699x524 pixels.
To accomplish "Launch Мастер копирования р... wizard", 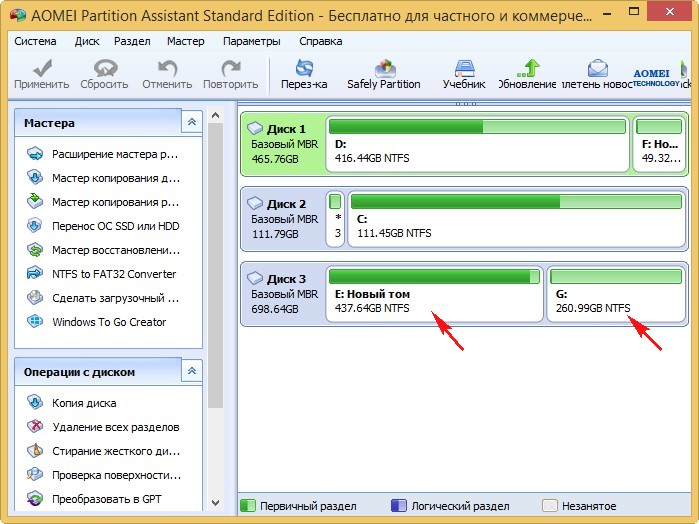I will 103,202.
